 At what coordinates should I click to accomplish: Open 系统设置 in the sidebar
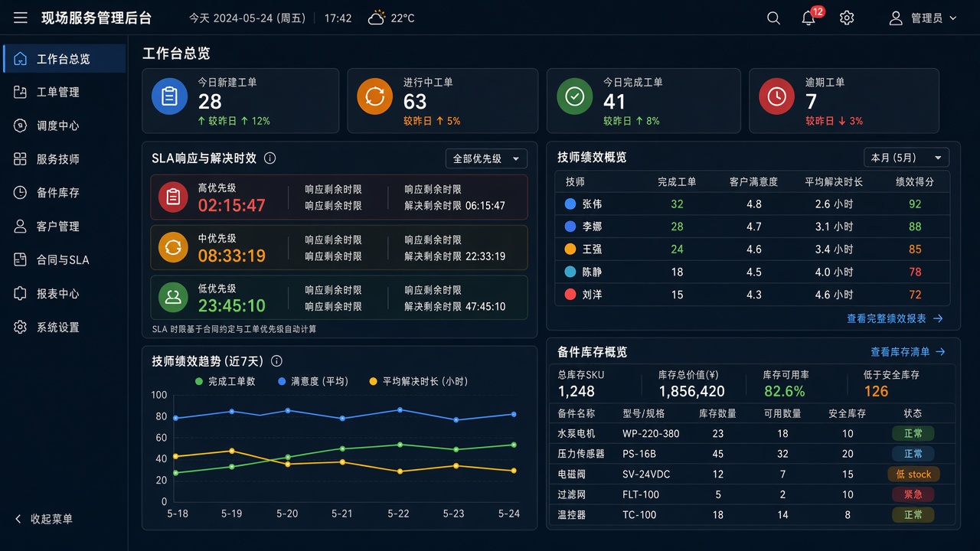64,328
